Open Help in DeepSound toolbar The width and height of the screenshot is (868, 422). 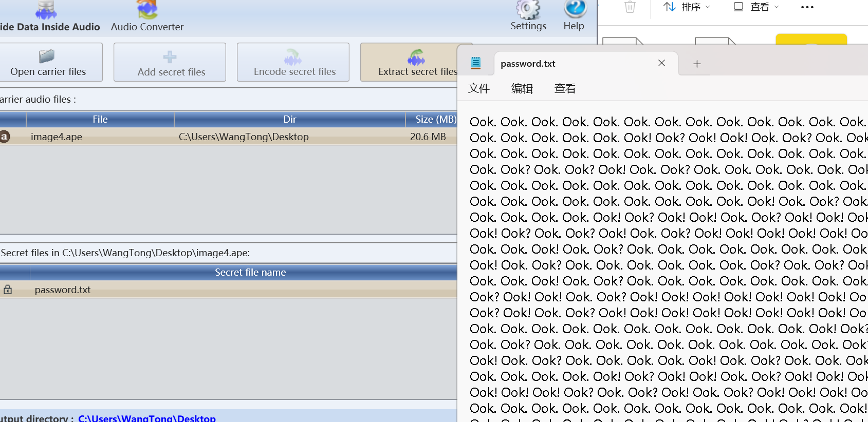pos(574,16)
